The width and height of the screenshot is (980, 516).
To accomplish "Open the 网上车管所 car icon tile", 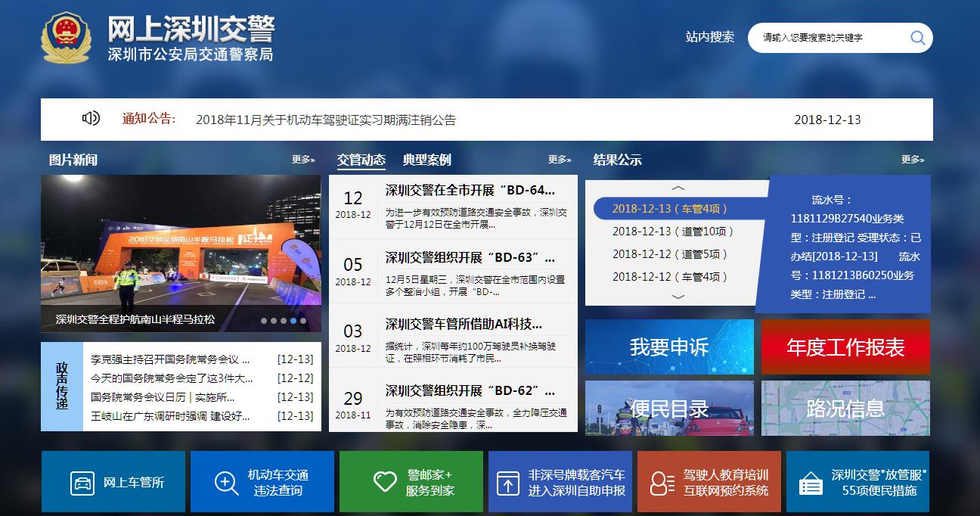I will click(x=82, y=483).
